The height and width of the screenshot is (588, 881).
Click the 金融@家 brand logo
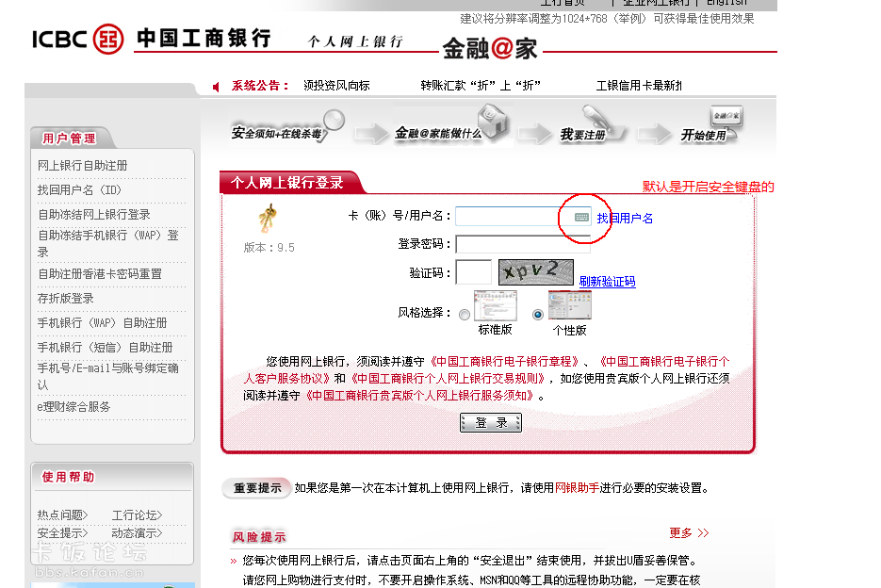tap(490, 48)
